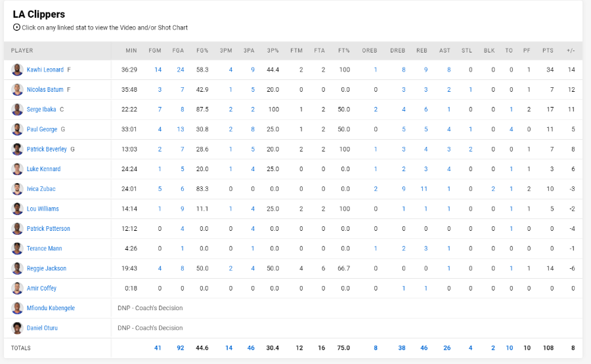The image size is (591, 364).
Task: Click Kabengele's DNP - Coach's Decision text
Action: [x=150, y=308]
